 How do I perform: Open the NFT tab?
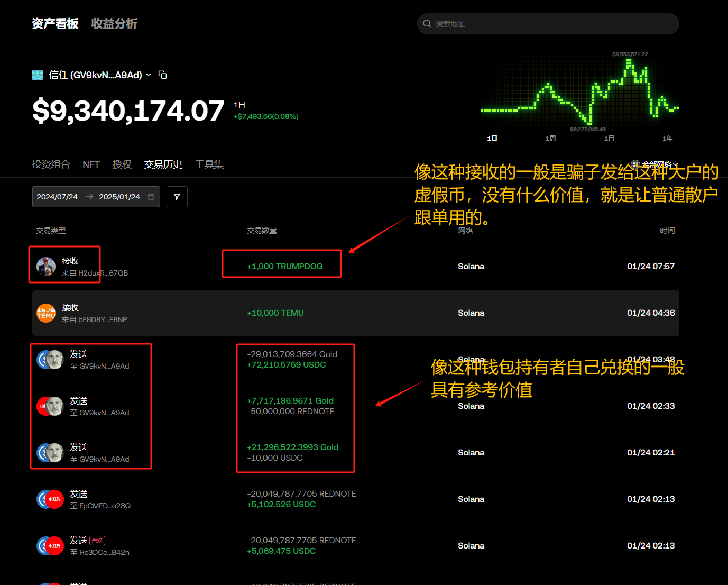91,164
